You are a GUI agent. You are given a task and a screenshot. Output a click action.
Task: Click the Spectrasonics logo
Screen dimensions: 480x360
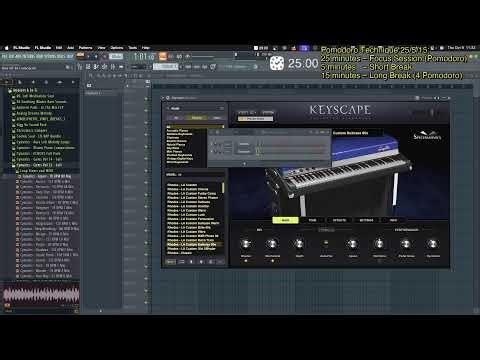(427, 135)
